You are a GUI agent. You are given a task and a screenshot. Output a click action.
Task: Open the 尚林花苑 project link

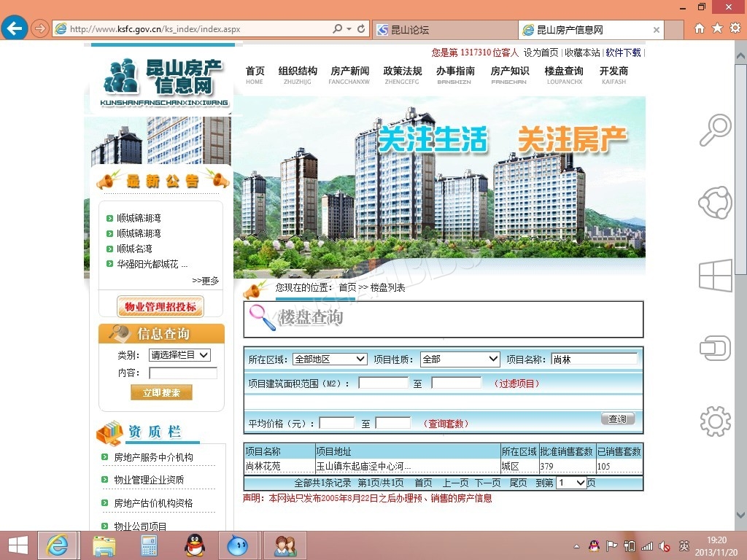point(263,466)
